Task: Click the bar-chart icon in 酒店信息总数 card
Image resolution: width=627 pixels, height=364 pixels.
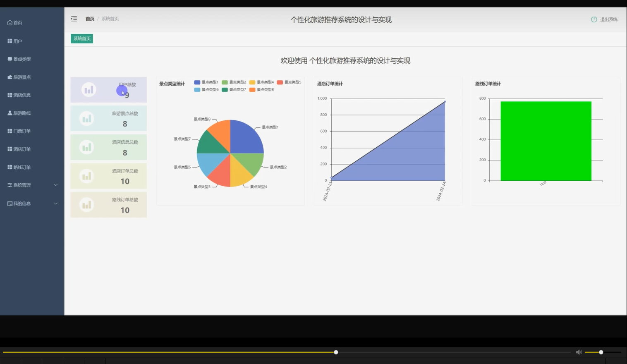Action: point(87,147)
